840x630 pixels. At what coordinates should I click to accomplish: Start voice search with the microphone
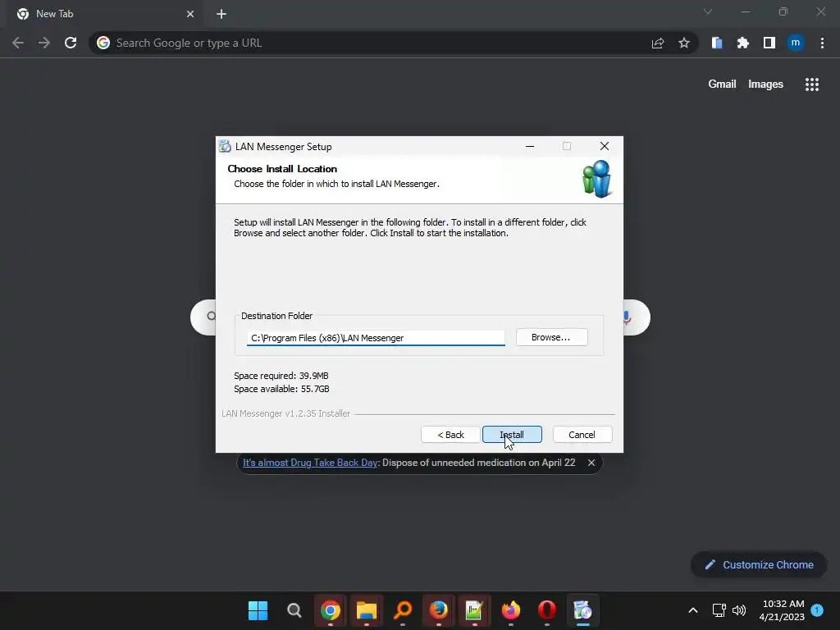(627, 317)
